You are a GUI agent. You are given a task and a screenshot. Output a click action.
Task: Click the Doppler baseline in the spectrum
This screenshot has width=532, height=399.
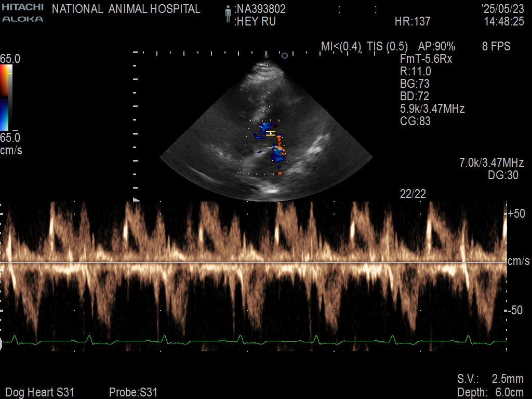click(x=254, y=263)
